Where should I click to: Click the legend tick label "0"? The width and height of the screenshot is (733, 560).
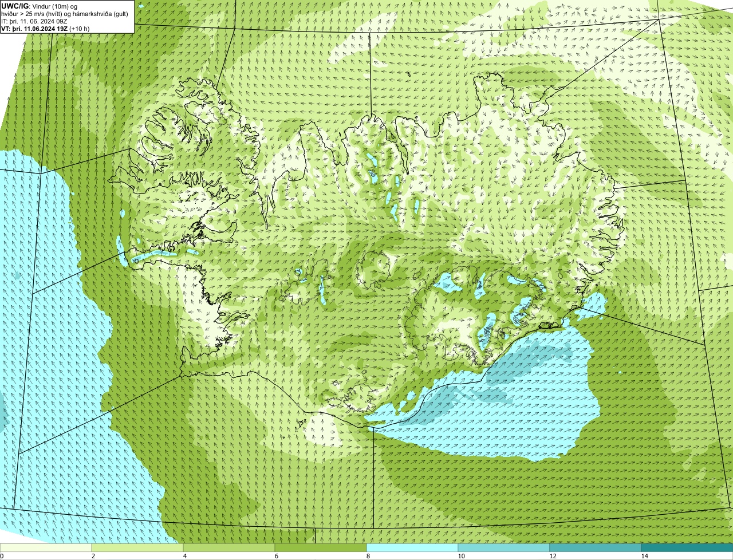point(2,556)
